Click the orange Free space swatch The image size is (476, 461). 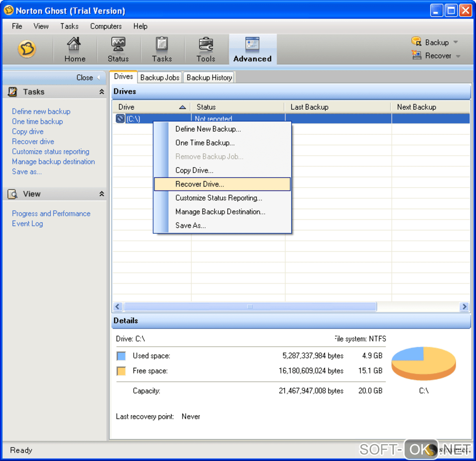121,371
